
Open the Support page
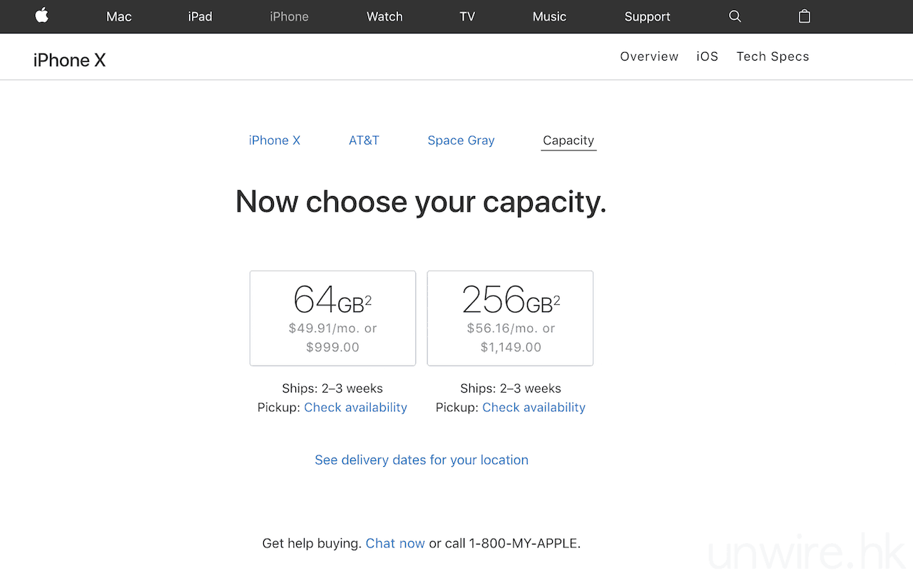click(647, 17)
